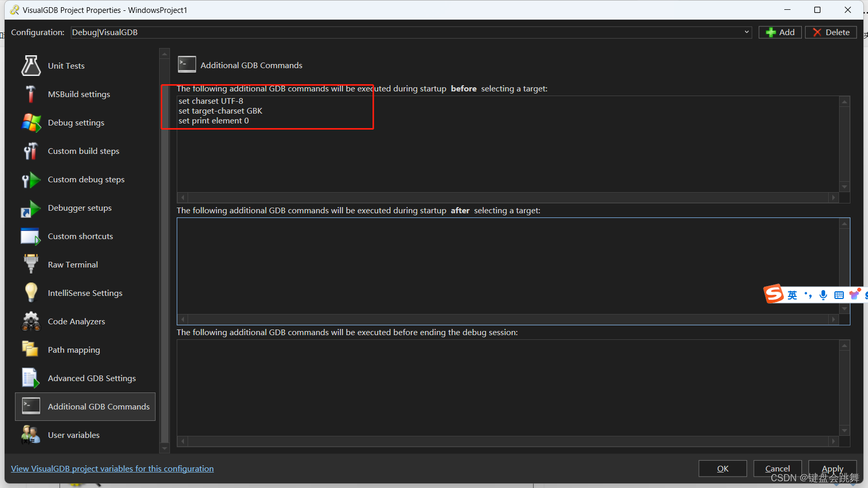Open the Configuration Debug|VisualGDB dropdown
Screen dimensions: 868x488
411,32
